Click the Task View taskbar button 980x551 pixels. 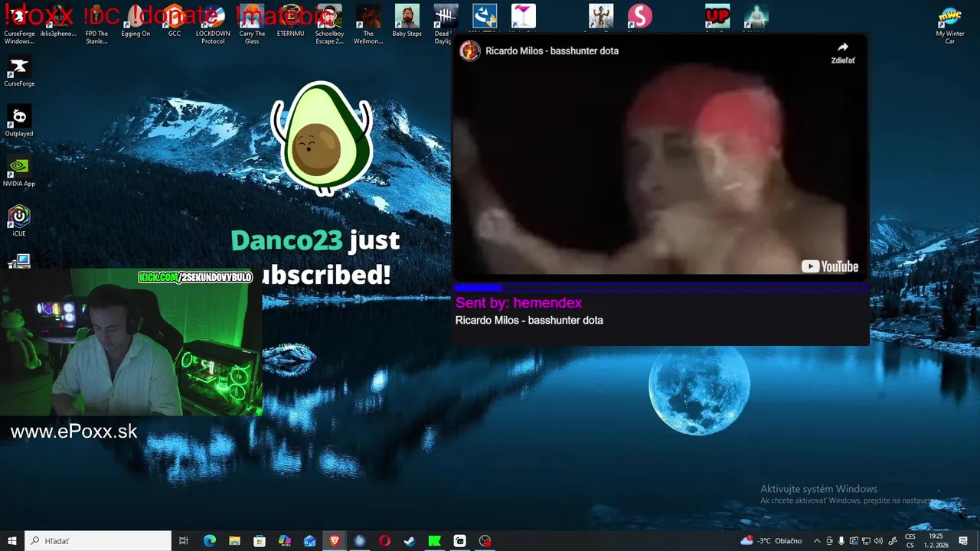(x=184, y=541)
